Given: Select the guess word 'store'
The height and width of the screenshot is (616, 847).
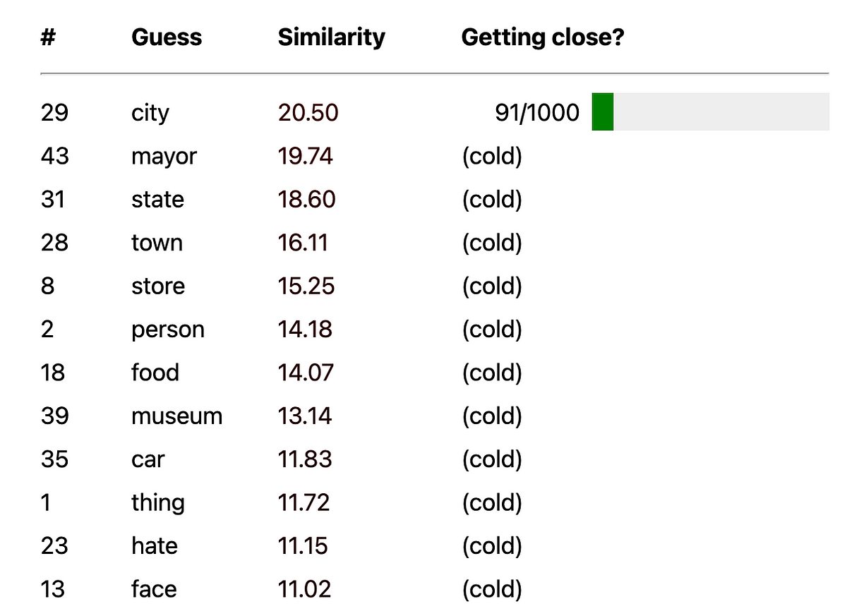Looking at the screenshot, I should [x=158, y=286].
